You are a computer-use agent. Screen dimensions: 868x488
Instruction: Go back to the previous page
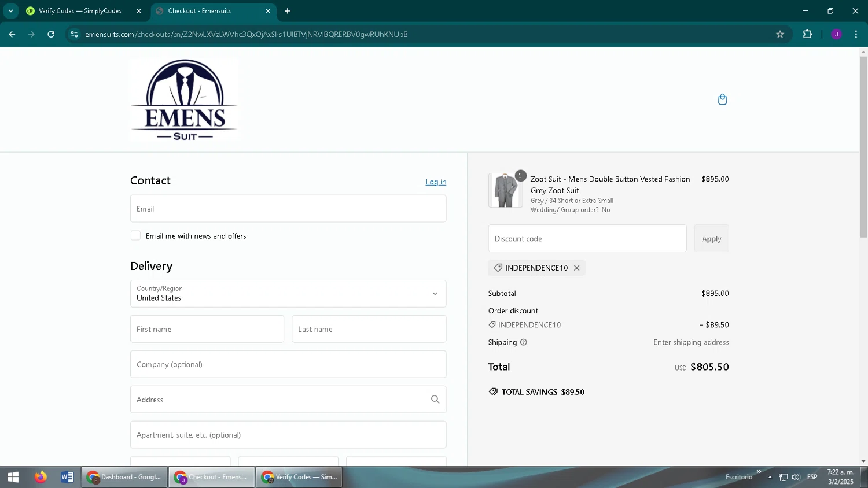[x=12, y=34]
